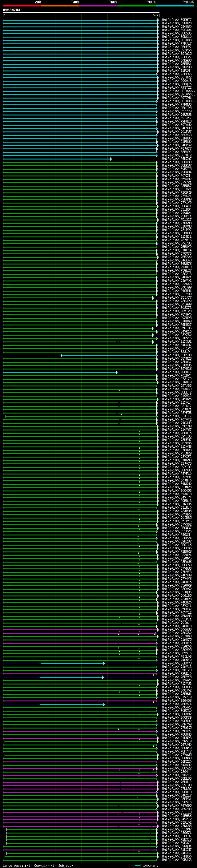Click label UniRef100_B1P2H3
197x868 pixels.
tap(177, 67)
